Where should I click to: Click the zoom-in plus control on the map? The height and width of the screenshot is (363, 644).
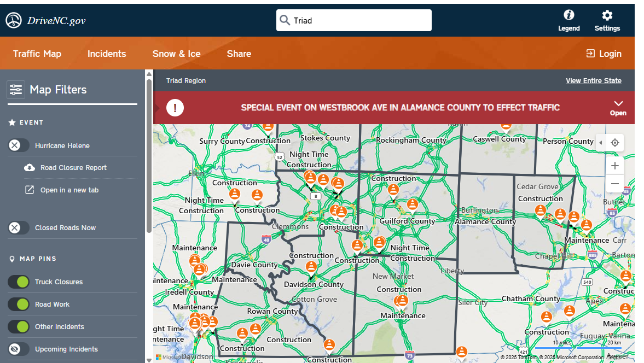(614, 165)
